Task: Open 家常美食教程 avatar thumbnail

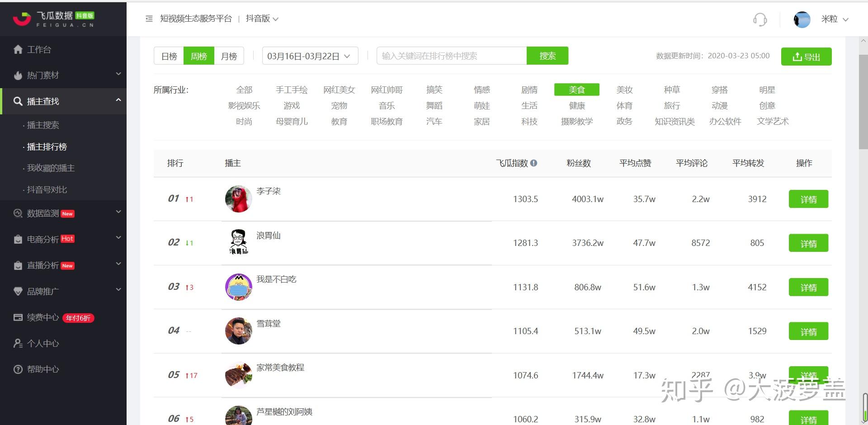Action: (x=238, y=375)
